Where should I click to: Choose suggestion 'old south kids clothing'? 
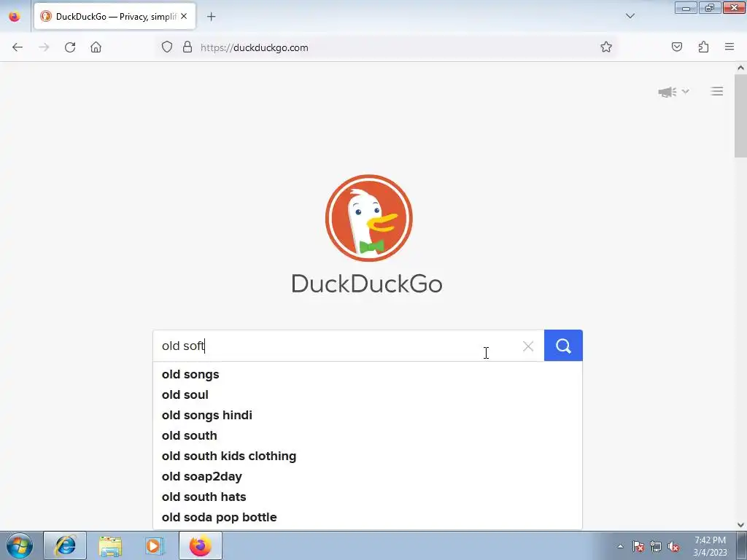coord(368,456)
